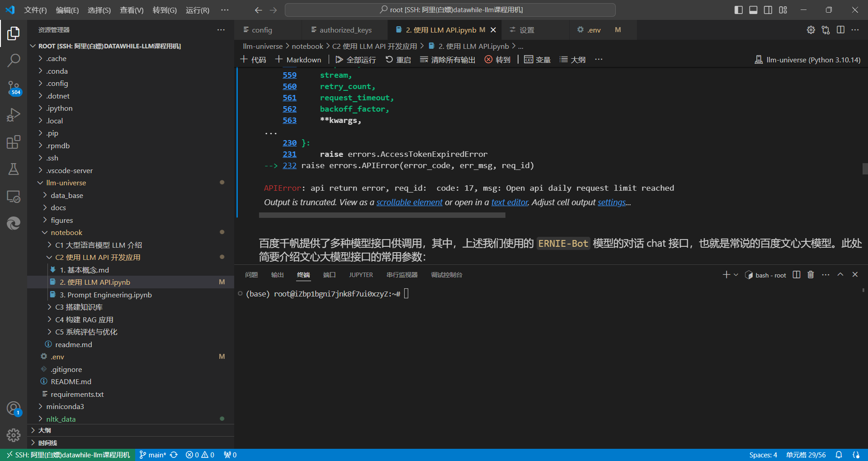Collapse the notebook folder
868x461 pixels.
click(66, 232)
